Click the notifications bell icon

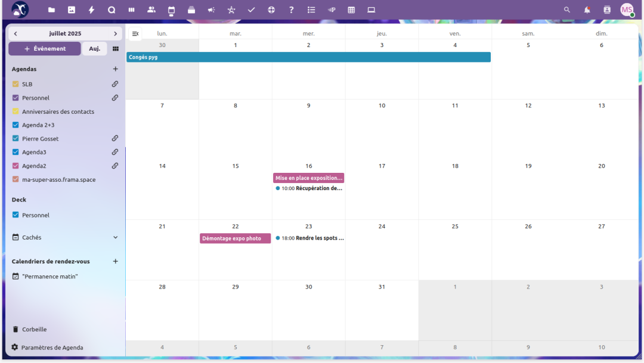[x=587, y=10]
